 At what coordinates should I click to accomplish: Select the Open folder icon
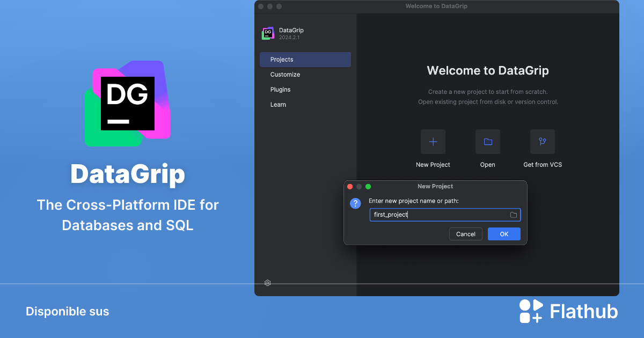pos(487,141)
